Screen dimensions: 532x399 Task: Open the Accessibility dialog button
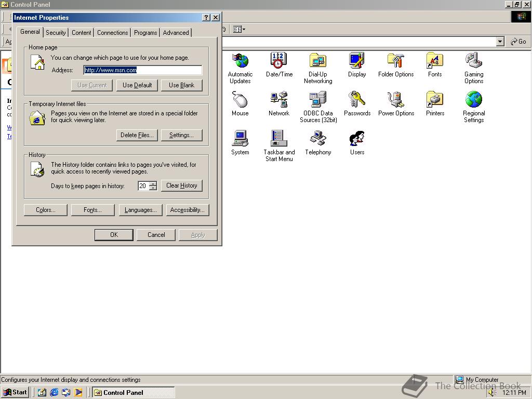[187, 210]
